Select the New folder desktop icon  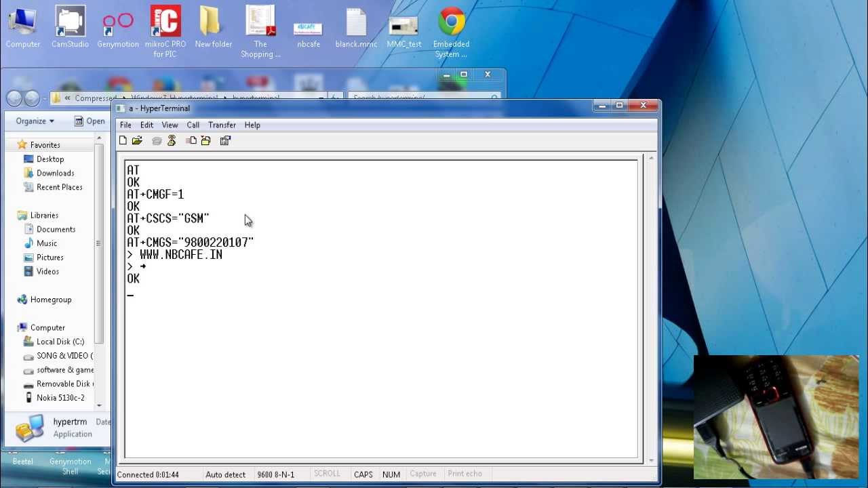tap(213, 28)
